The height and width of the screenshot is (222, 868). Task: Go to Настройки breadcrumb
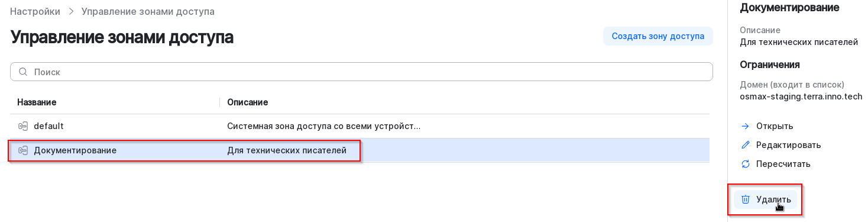(35, 11)
